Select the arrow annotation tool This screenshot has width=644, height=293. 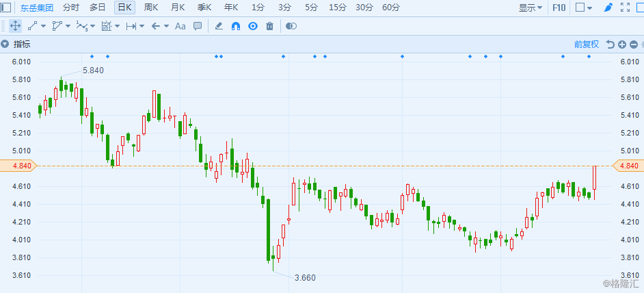(x=156, y=26)
